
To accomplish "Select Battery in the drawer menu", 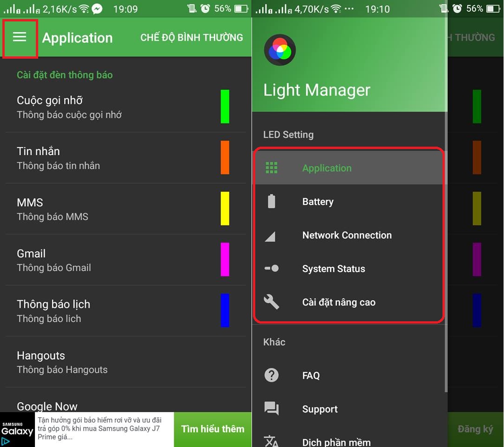I will (349, 202).
